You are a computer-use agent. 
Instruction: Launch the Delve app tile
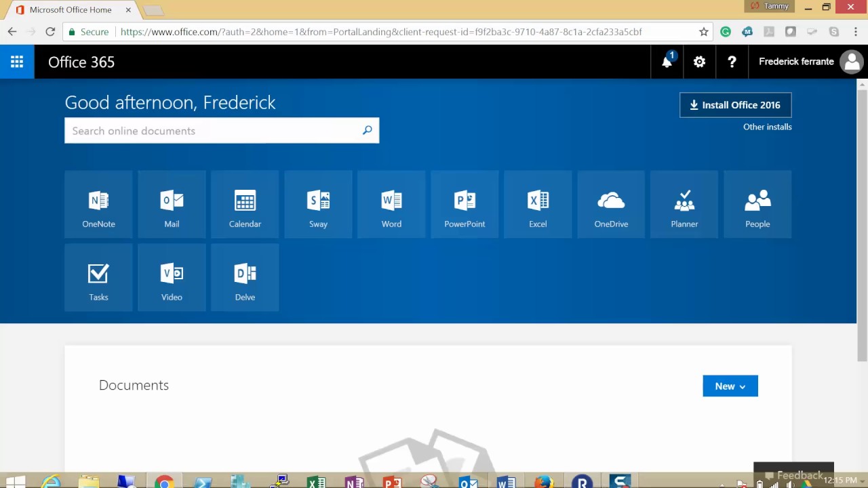point(245,278)
